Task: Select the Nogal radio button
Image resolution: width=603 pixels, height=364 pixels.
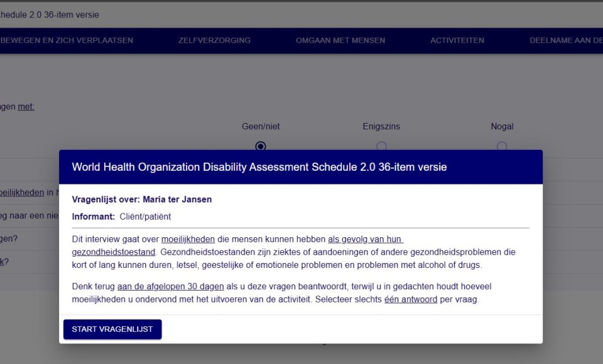Action: click(x=502, y=146)
